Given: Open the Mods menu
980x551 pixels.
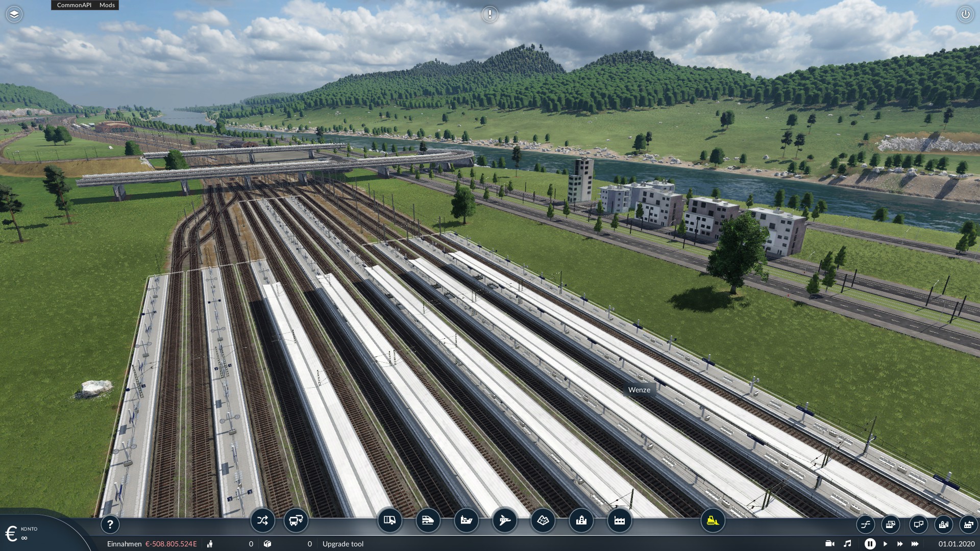Looking at the screenshot, I should [x=107, y=5].
